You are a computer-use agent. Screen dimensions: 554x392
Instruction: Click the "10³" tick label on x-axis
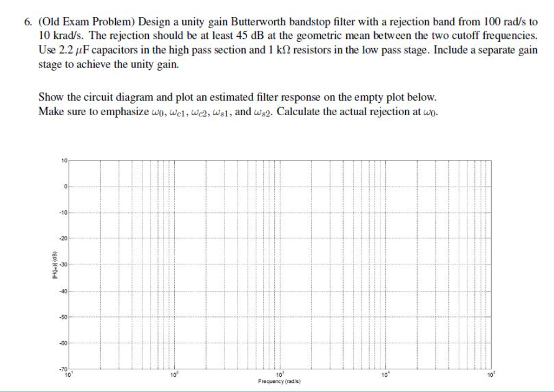tap(279, 373)
